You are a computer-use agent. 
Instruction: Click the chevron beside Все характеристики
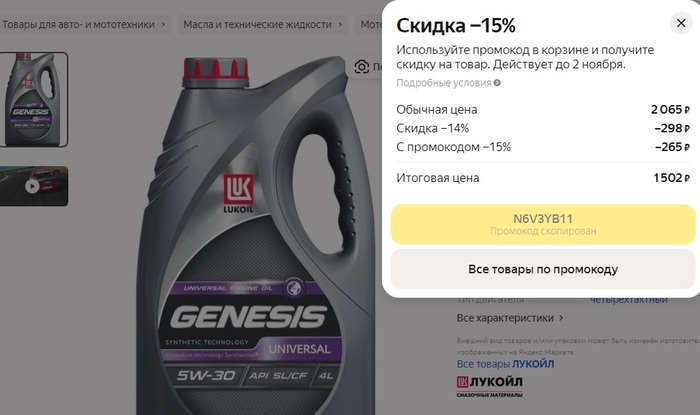(561, 318)
